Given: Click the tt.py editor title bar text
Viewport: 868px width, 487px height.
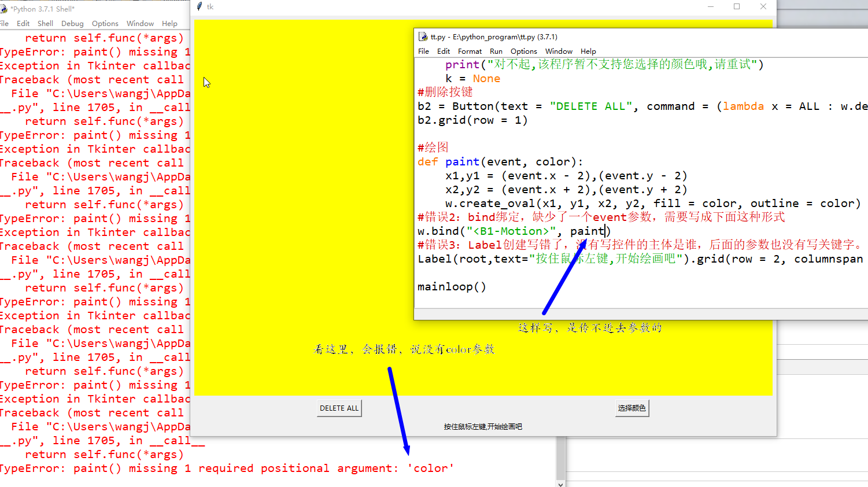Looking at the screenshot, I should coord(494,36).
